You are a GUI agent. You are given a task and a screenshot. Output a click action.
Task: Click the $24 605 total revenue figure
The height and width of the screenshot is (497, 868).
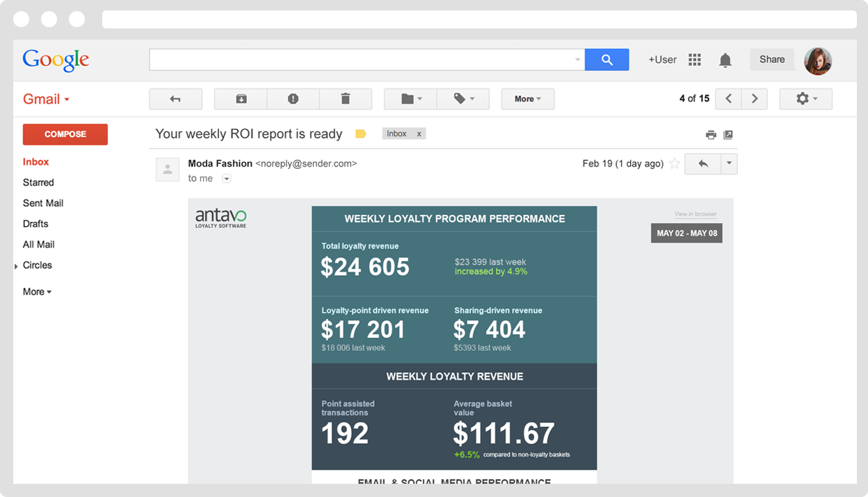click(x=365, y=267)
